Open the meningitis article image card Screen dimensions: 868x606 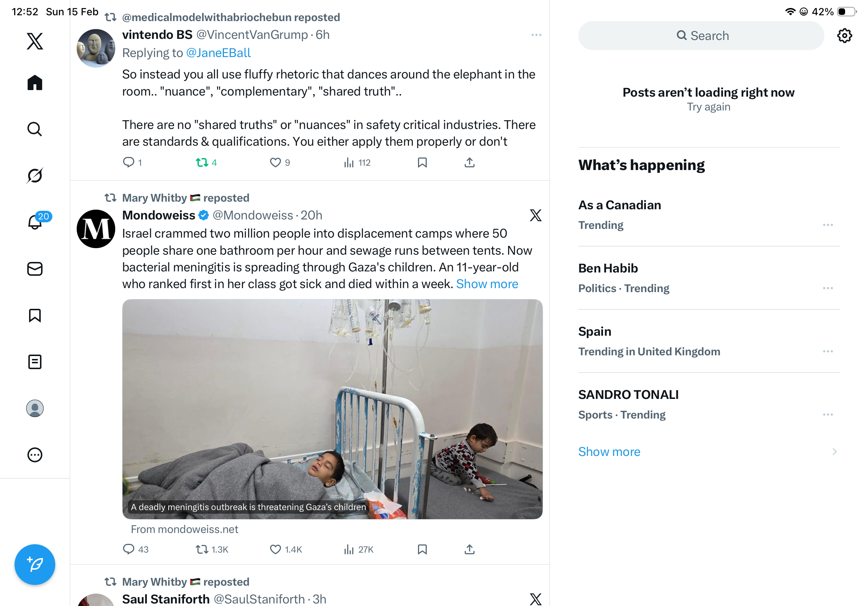click(x=332, y=409)
